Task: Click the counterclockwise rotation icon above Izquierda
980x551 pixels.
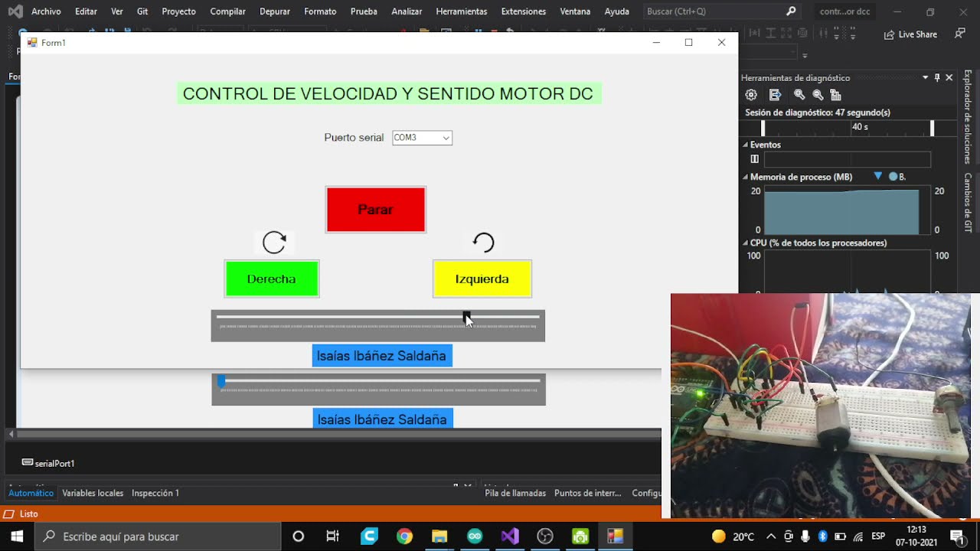Action: [483, 243]
